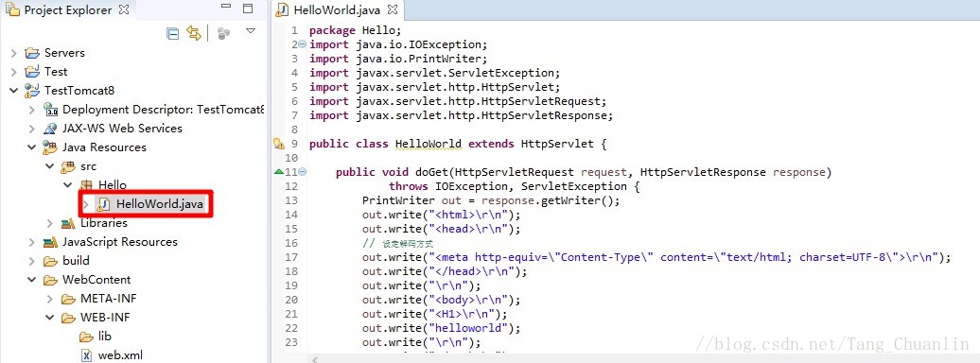This screenshot has height=363, width=980.
Task: Click the Libraries books icon
Action: point(68,223)
